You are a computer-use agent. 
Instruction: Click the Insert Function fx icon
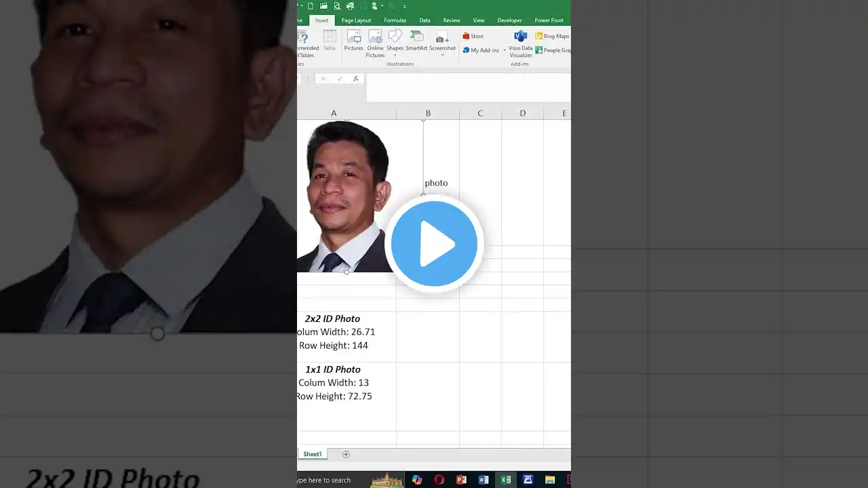tap(355, 79)
